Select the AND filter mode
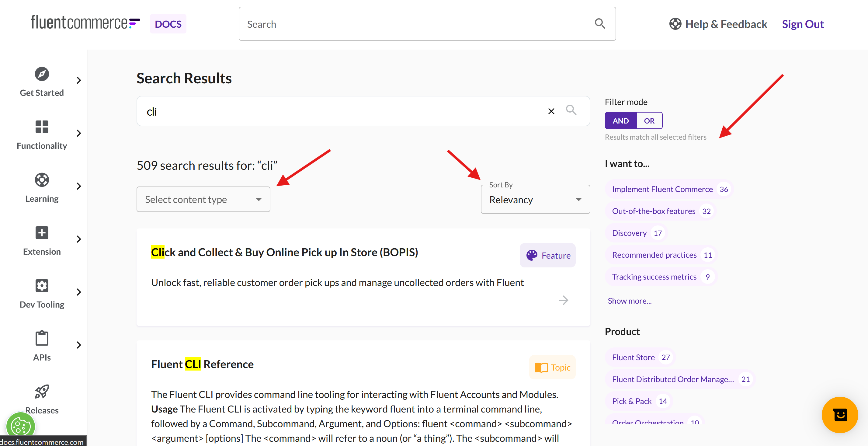The height and width of the screenshot is (446, 868). coord(620,121)
